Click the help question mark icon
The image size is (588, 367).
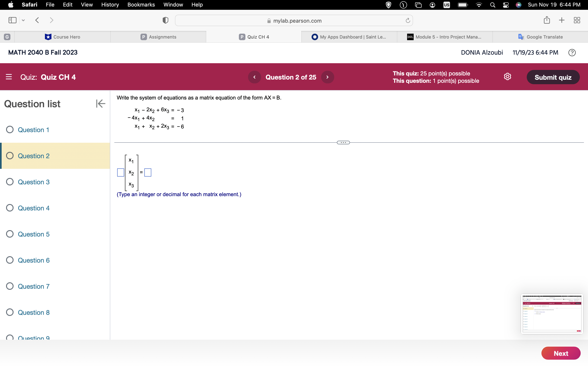tap(572, 53)
